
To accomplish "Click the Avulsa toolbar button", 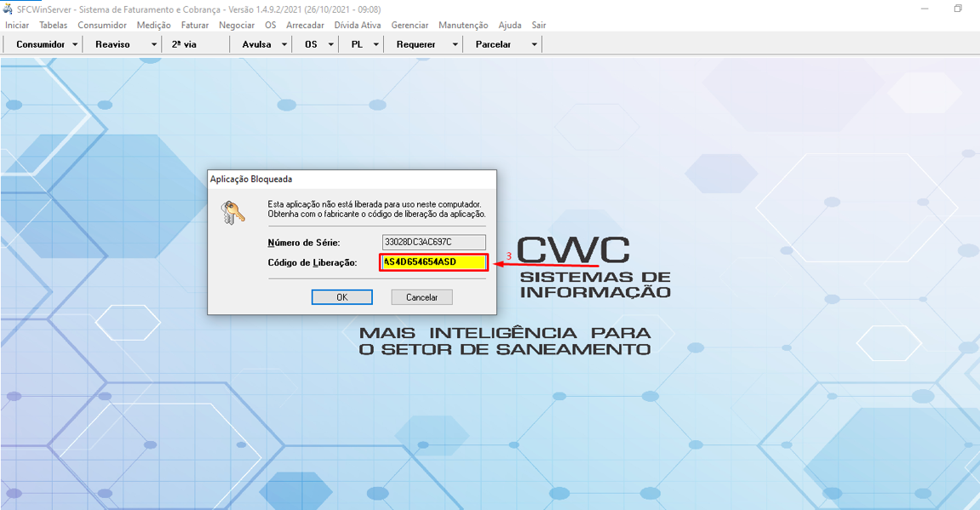I will pyautogui.click(x=255, y=43).
